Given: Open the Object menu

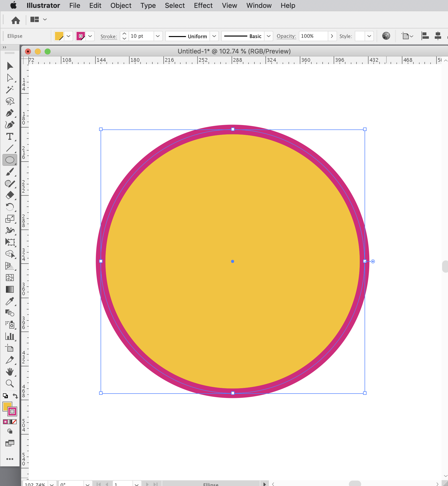Looking at the screenshot, I should pyautogui.click(x=121, y=5).
